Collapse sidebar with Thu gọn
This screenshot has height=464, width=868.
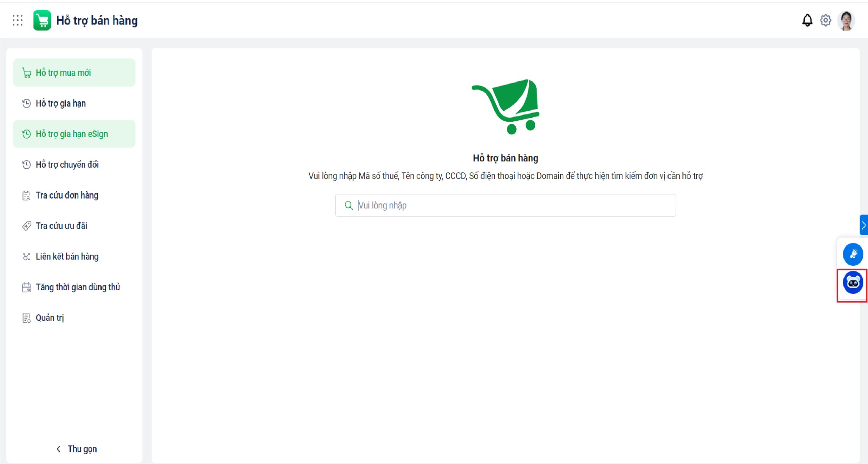click(77, 449)
